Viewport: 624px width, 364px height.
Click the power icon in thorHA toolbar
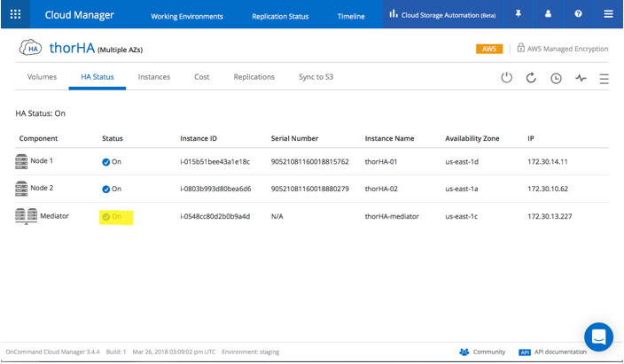(506, 78)
